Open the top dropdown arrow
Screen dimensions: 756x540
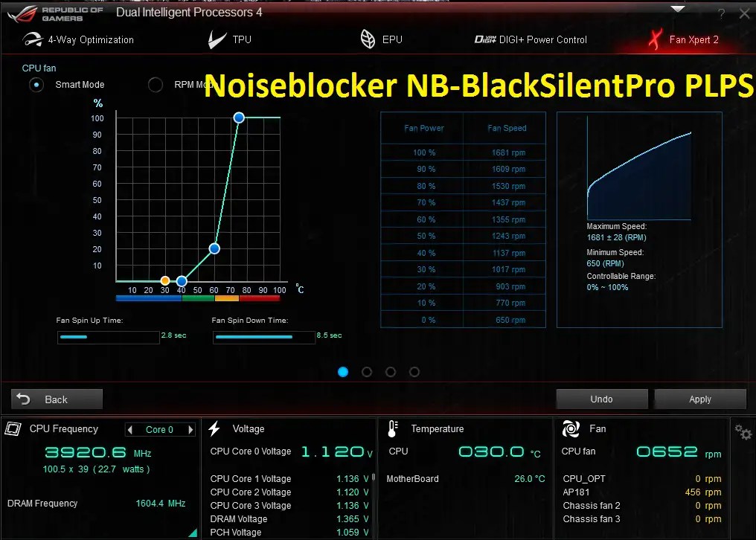(x=678, y=9)
